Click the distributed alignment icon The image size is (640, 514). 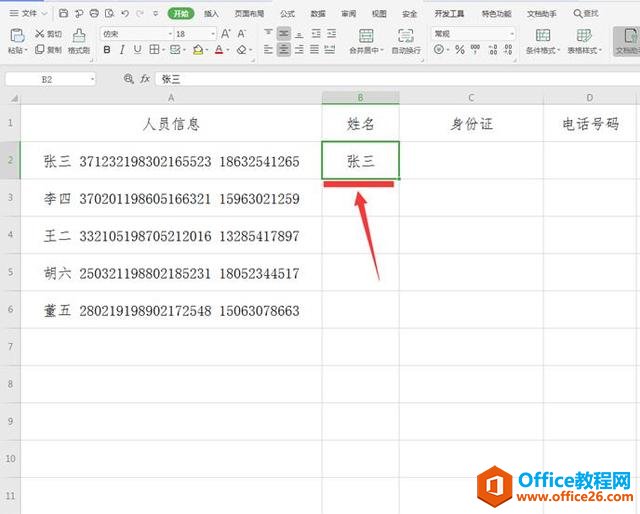click(x=329, y=50)
